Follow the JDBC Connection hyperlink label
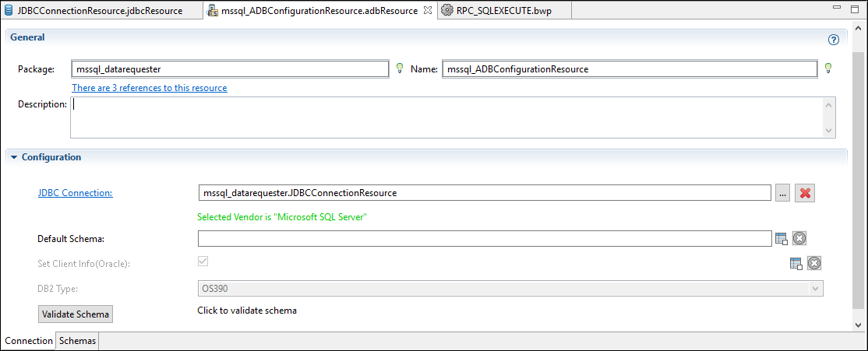This screenshot has height=351, width=868. pyautogui.click(x=75, y=193)
